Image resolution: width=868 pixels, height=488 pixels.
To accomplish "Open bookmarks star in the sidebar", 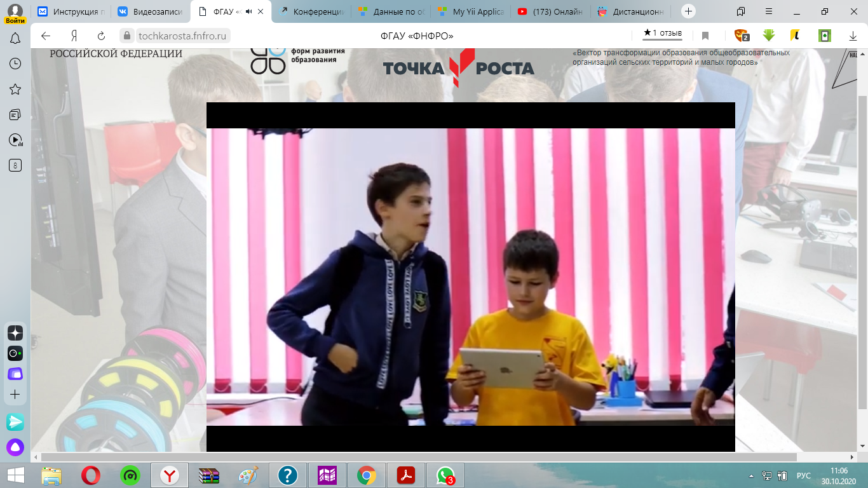I will (15, 89).
